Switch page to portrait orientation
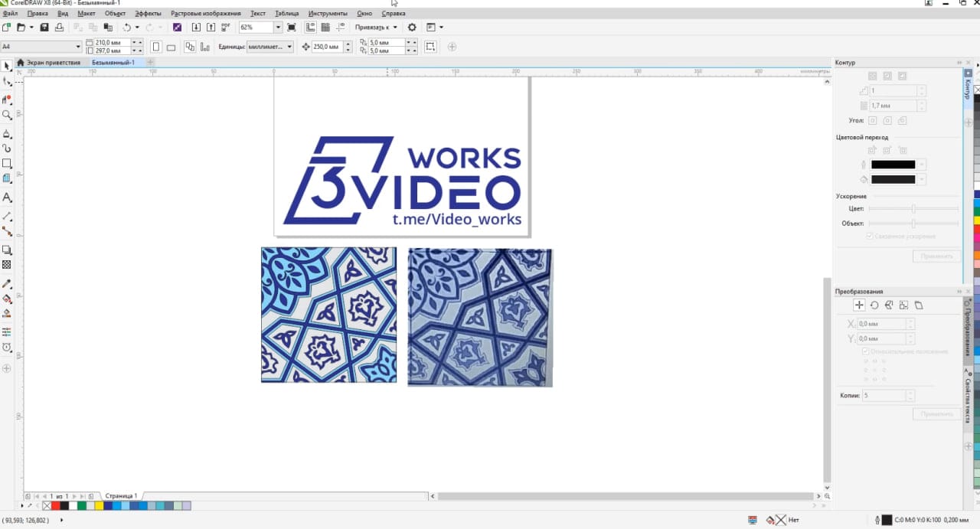The height and width of the screenshot is (529, 980). 156,47
